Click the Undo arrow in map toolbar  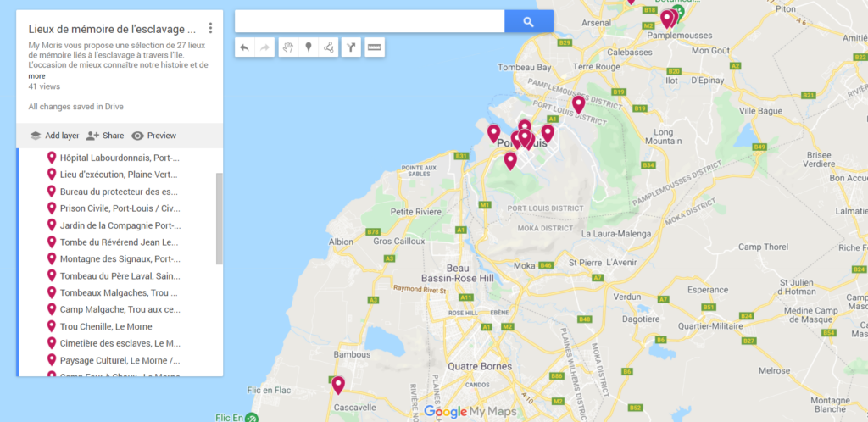click(x=245, y=47)
